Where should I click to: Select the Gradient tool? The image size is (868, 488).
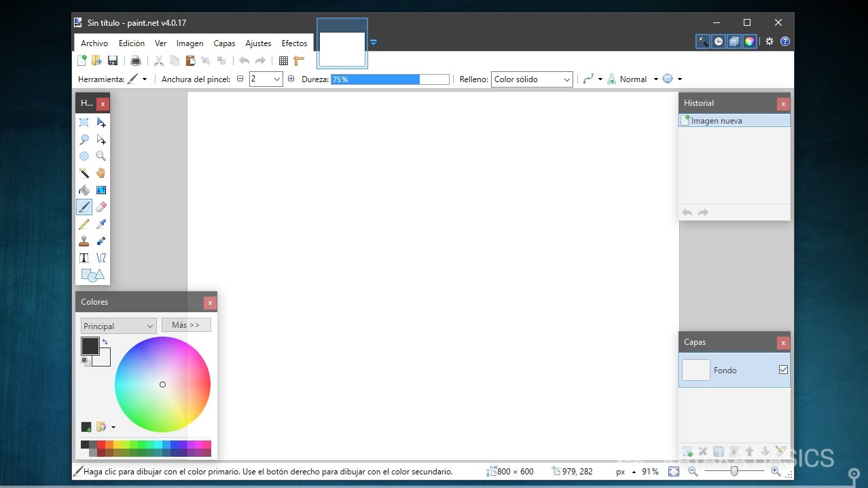101,190
